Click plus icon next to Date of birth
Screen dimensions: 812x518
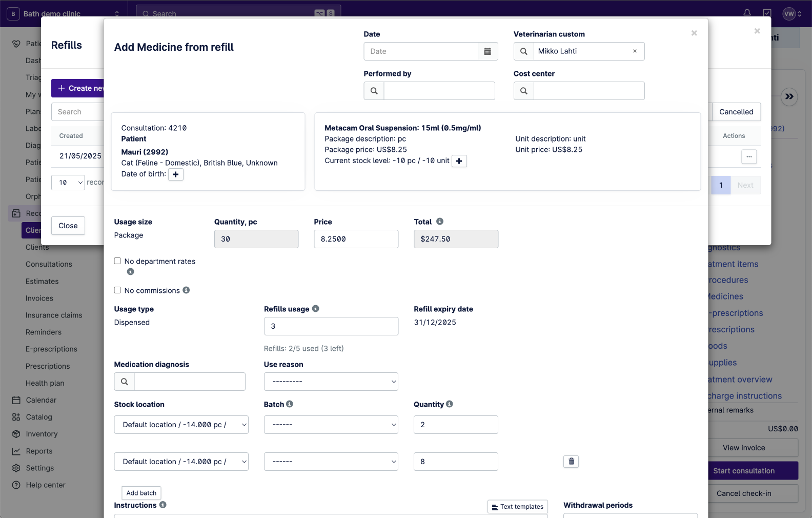(176, 174)
